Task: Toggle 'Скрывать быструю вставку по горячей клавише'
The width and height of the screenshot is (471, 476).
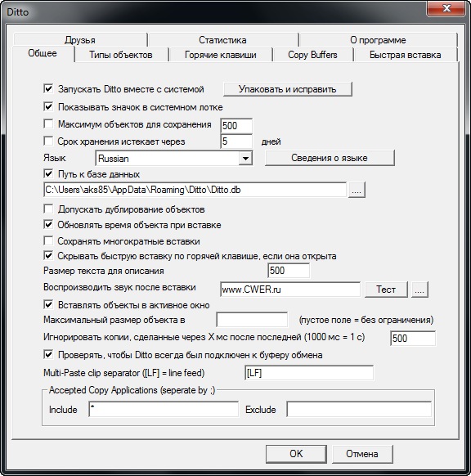Action: point(48,256)
